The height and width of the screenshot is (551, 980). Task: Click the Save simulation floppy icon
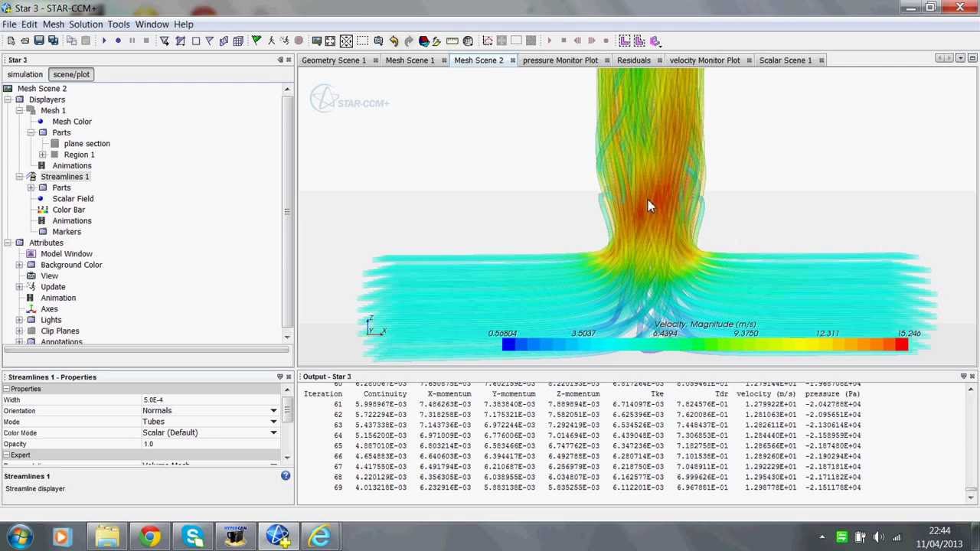(39, 41)
